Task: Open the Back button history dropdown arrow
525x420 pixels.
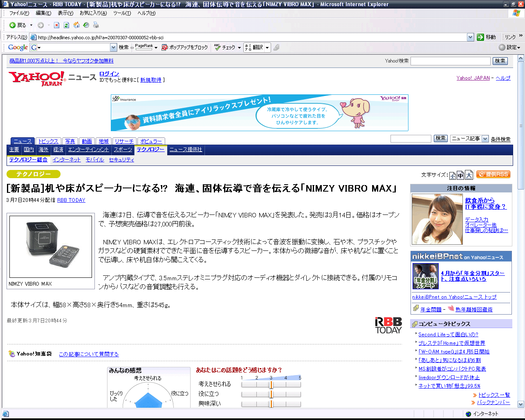Action: coord(31,25)
